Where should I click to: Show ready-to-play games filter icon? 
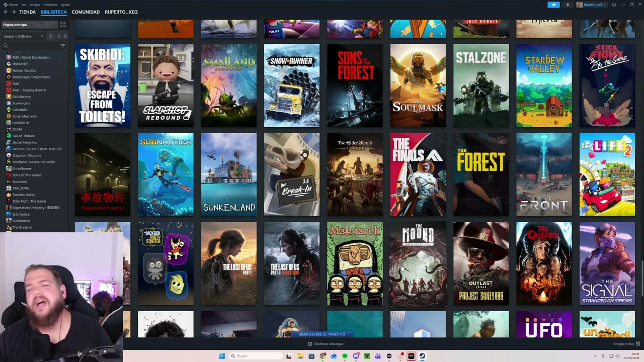pos(65,36)
